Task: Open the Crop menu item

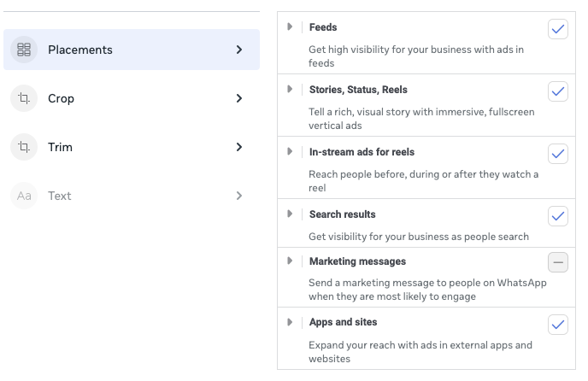Action: [128, 98]
